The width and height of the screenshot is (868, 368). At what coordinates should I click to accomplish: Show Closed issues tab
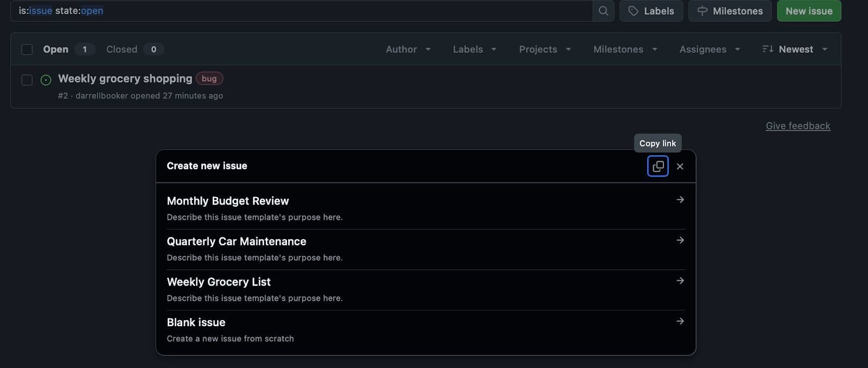click(x=135, y=49)
